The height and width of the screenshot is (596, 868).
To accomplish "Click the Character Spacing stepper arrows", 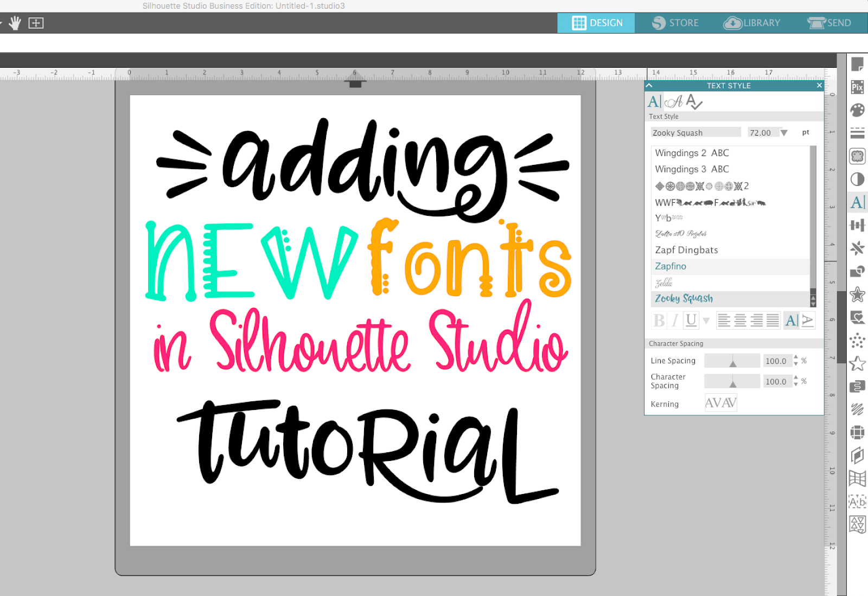I will pos(796,381).
